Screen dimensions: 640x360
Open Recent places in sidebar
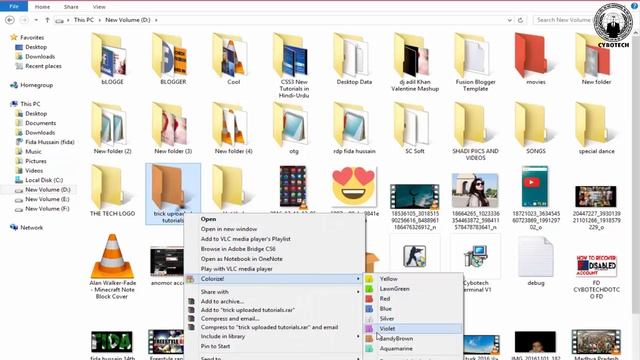coord(43,66)
